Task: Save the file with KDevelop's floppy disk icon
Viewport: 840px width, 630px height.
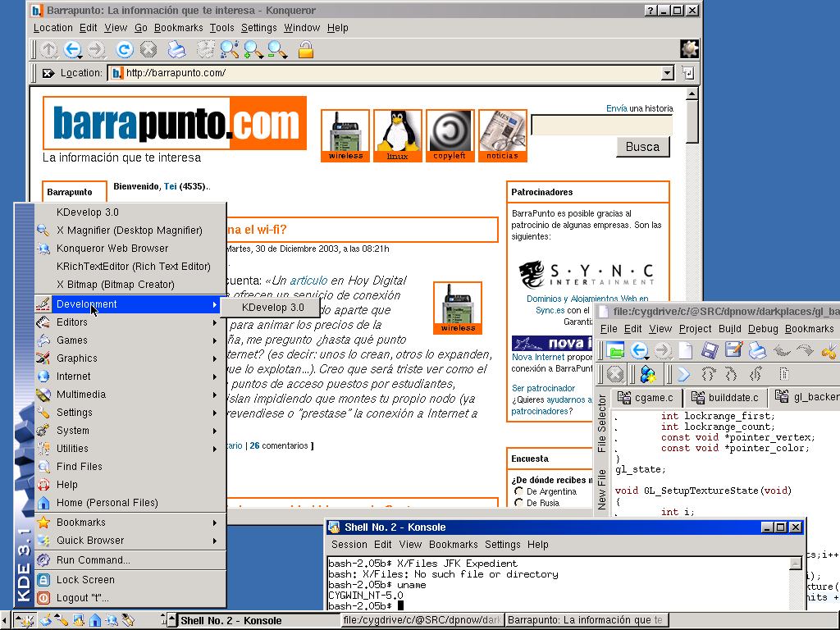Action: pyautogui.click(x=710, y=351)
